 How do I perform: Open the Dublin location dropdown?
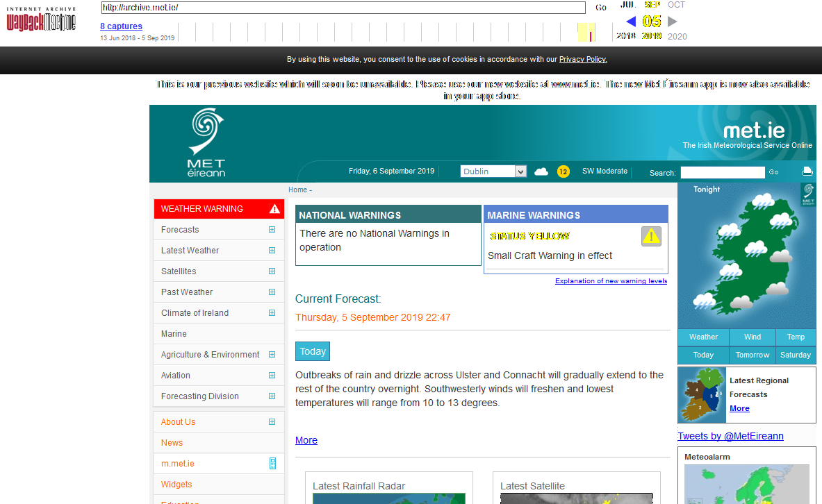(x=493, y=171)
